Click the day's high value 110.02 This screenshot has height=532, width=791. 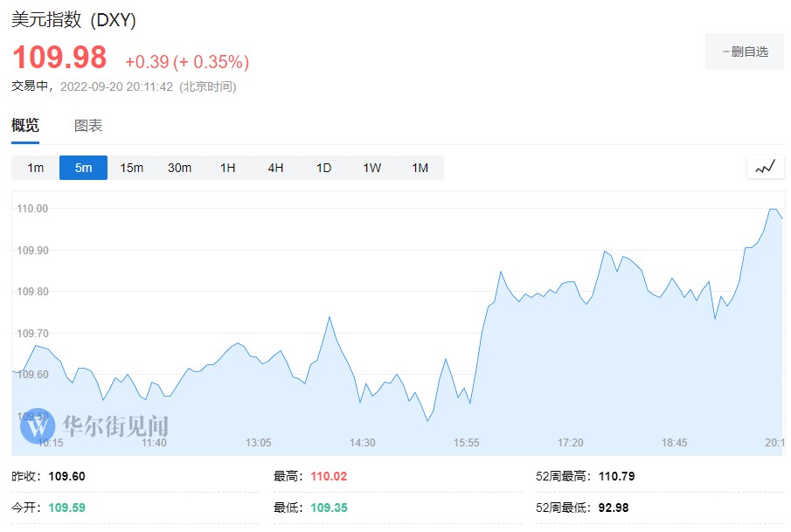click(x=328, y=477)
